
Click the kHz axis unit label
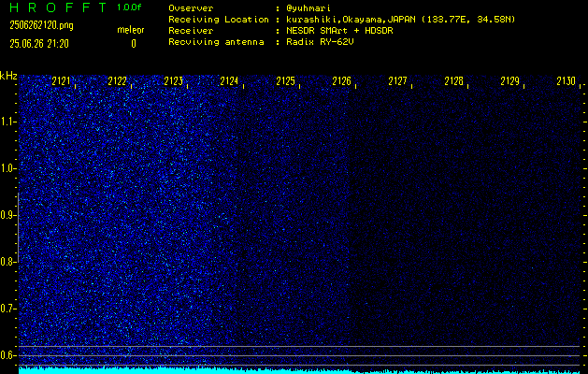click(x=8, y=76)
